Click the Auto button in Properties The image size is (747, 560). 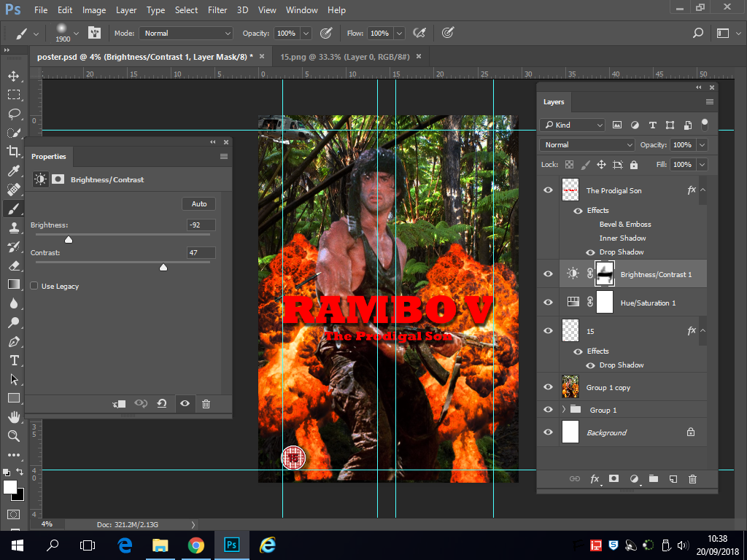point(199,204)
